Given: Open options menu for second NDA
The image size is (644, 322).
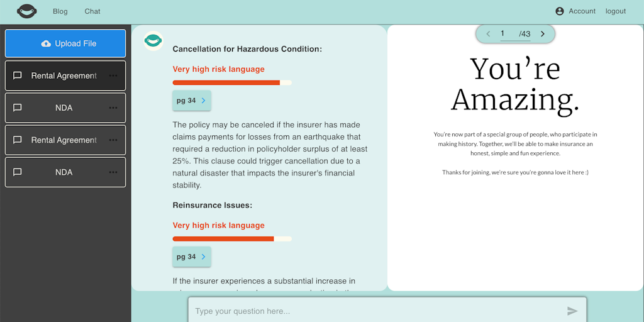Looking at the screenshot, I should coord(113,172).
